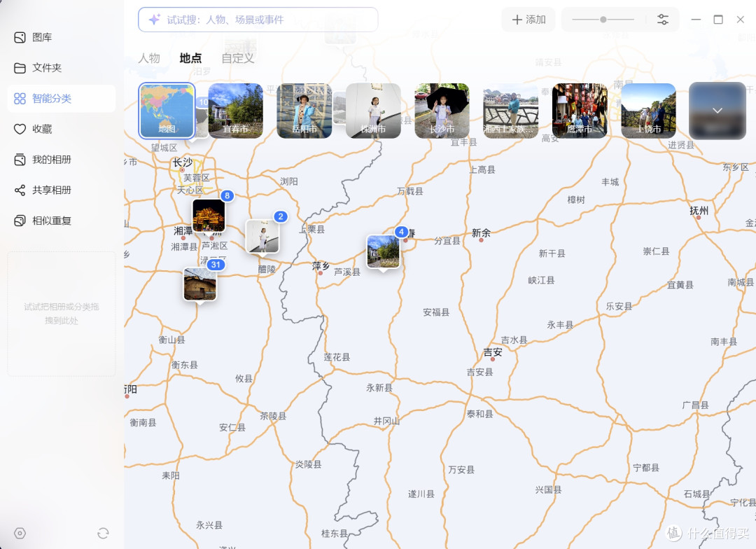756x549 pixels.
Task: Click the 收藏 sidebar label
Action: click(42, 129)
